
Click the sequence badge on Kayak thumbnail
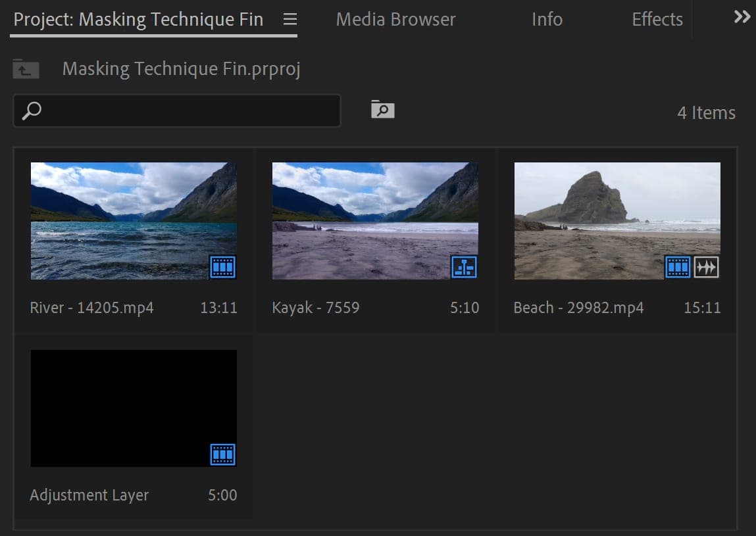click(x=464, y=267)
